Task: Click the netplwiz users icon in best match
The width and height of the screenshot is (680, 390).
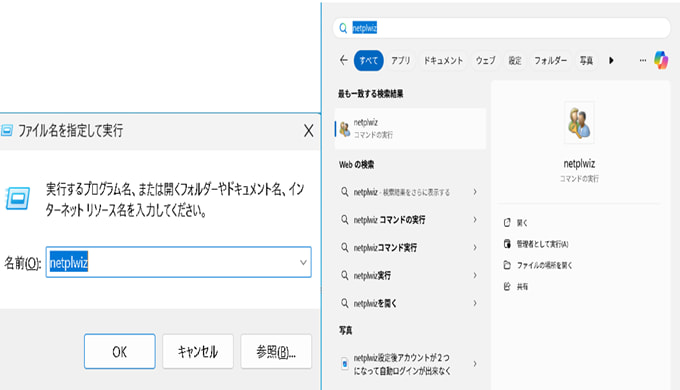Action: pos(345,129)
